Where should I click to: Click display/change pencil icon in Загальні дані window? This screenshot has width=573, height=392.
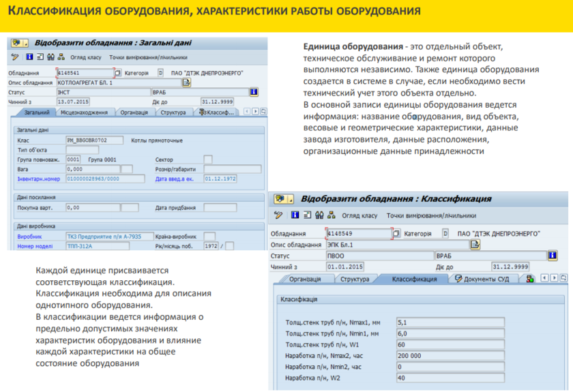click(x=13, y=57)
